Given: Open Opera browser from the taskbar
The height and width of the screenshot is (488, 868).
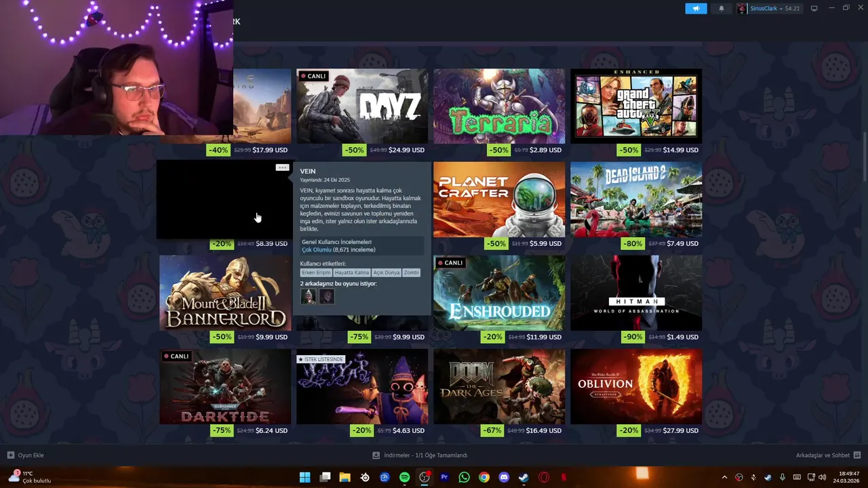Looking at the screenshot, I should coord(543,477).
